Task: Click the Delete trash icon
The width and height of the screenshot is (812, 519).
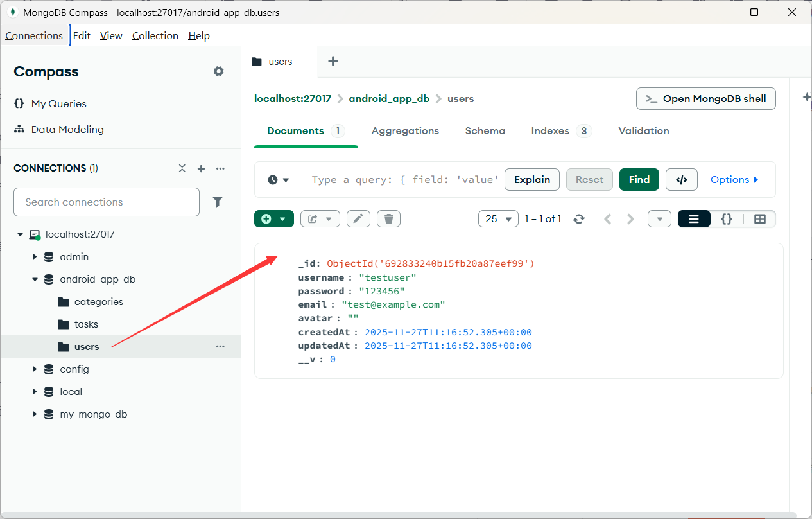Action: tap(388, 219)
